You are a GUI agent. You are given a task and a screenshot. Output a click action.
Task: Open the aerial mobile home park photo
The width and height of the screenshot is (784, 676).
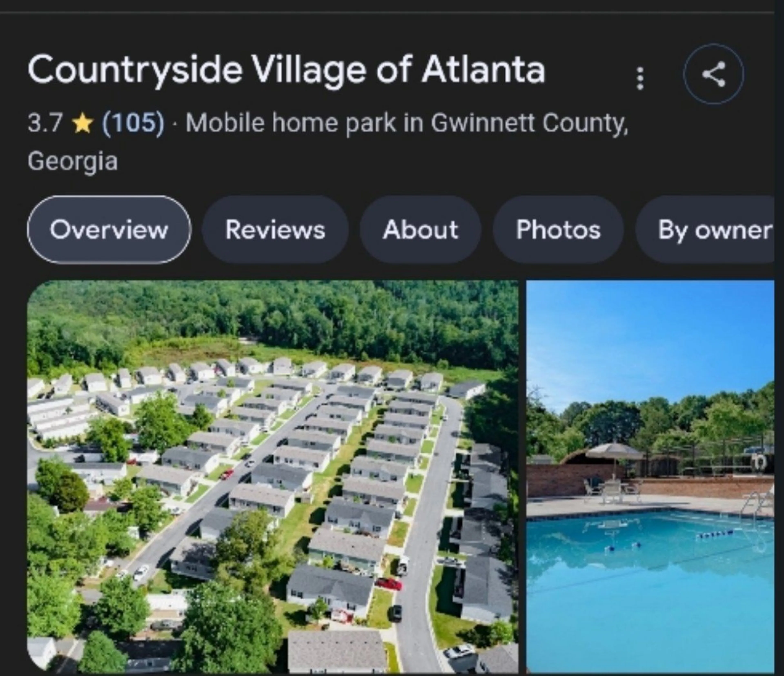[x=272, y=476]
